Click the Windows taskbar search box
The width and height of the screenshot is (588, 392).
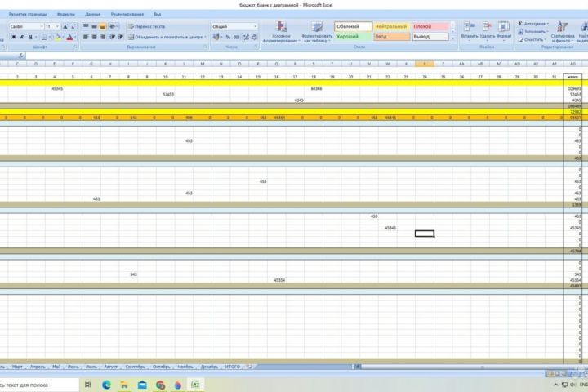point(39,385)
